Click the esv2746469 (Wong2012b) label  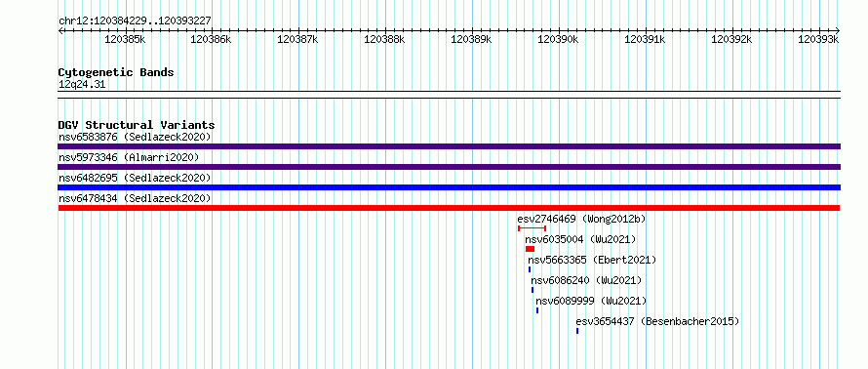(582, 219)
